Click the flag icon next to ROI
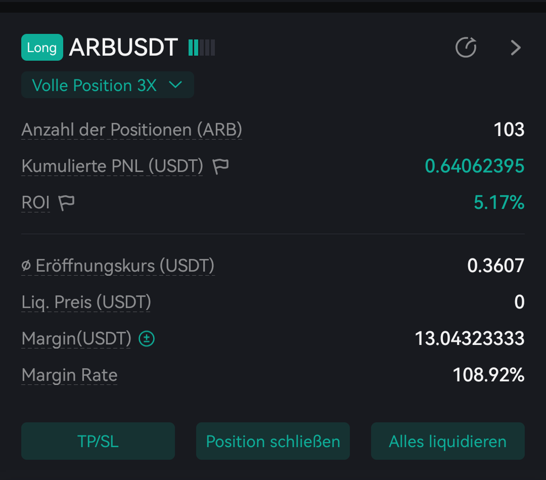 point(66,203)
